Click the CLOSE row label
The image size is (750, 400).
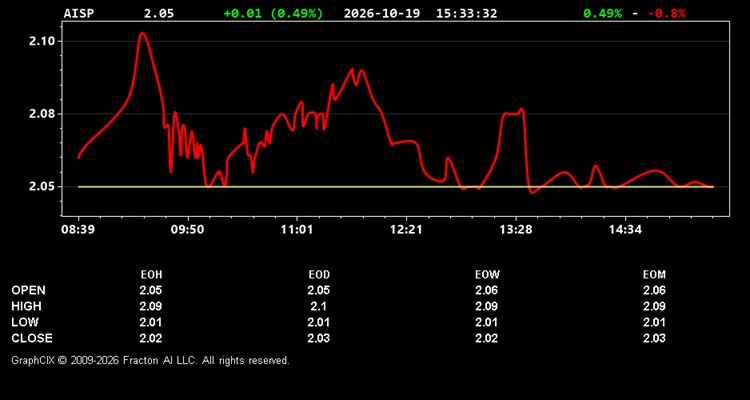(x=32, y=338)
